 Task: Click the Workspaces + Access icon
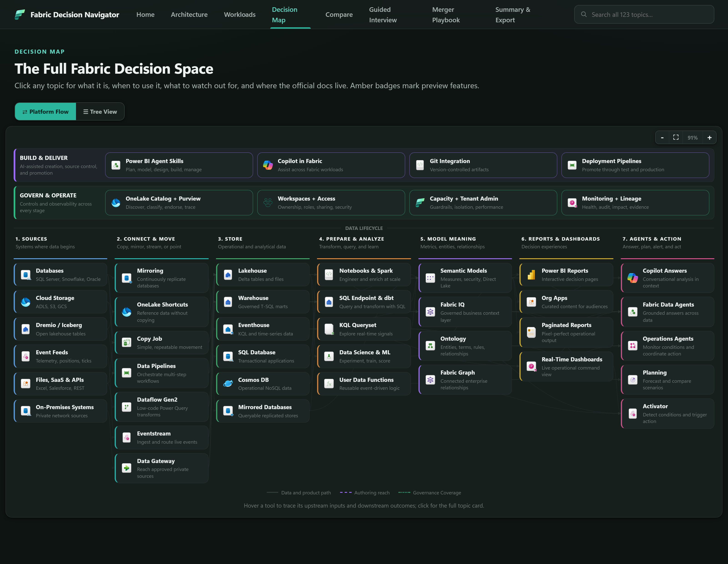point(268,203)
